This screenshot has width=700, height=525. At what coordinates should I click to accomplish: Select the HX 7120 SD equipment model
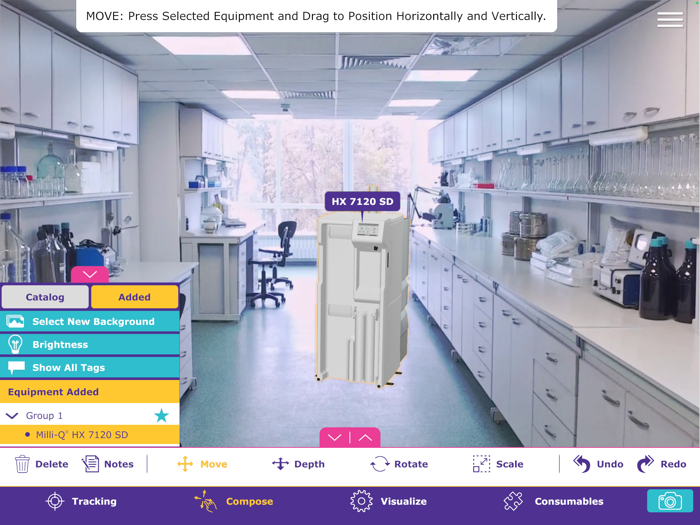[362, 299]
